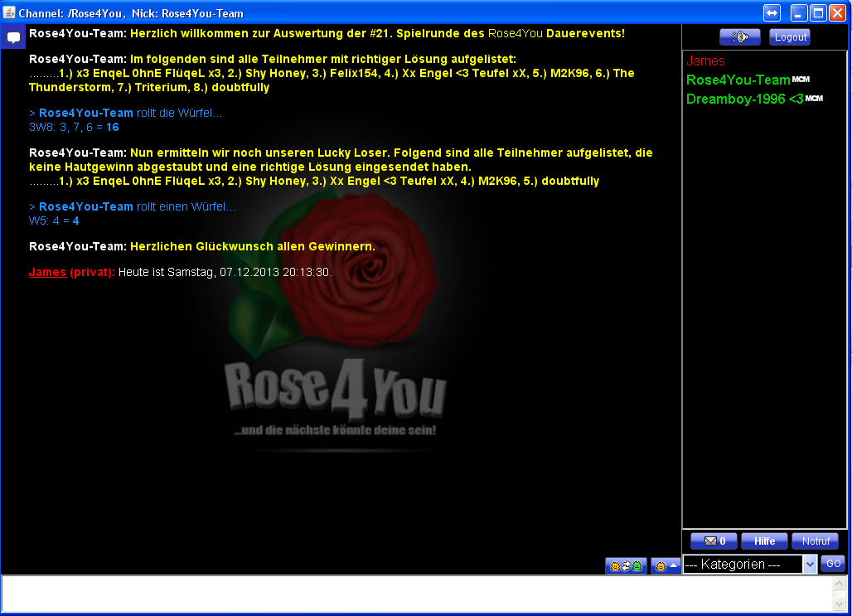
Task: Click the Java icon in the title bar
Action: (x=9, y=12)
